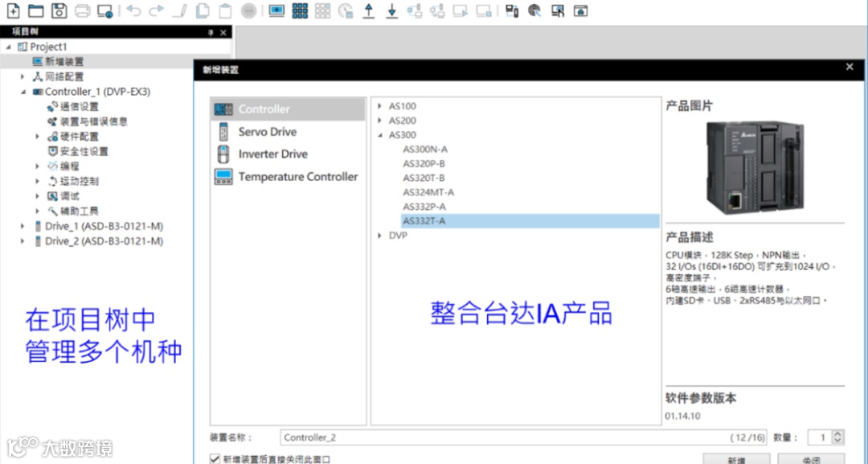
Task: Click the PC-to-device connection icon
Action: click(x=512, y=10)
